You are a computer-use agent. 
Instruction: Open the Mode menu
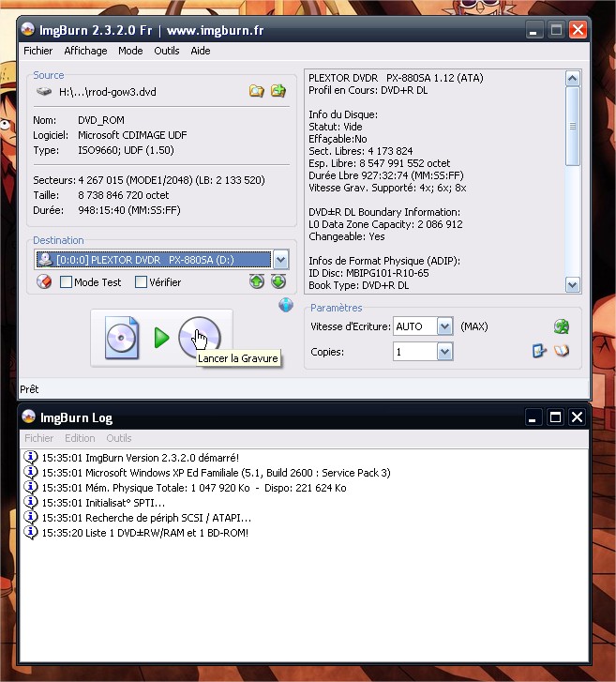130,51
